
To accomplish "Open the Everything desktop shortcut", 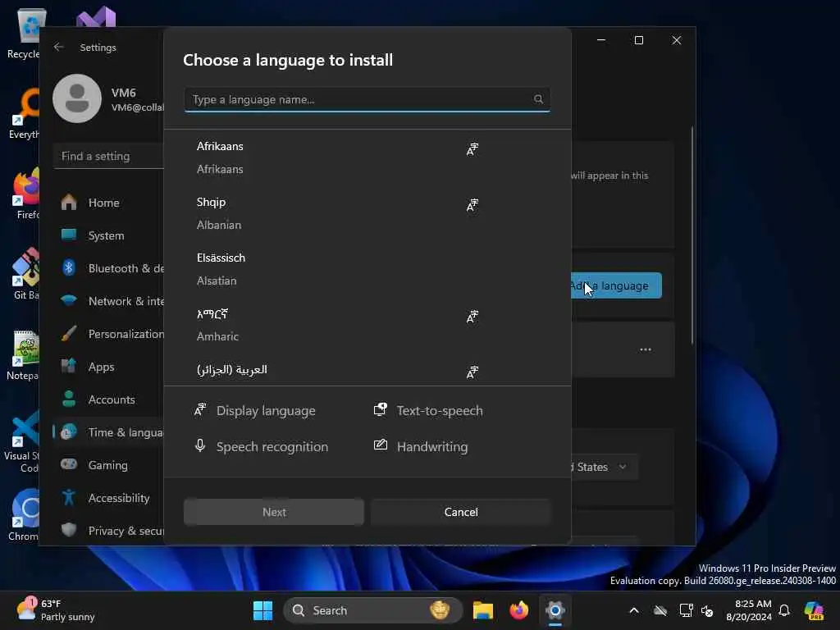I will coord(25,114).
